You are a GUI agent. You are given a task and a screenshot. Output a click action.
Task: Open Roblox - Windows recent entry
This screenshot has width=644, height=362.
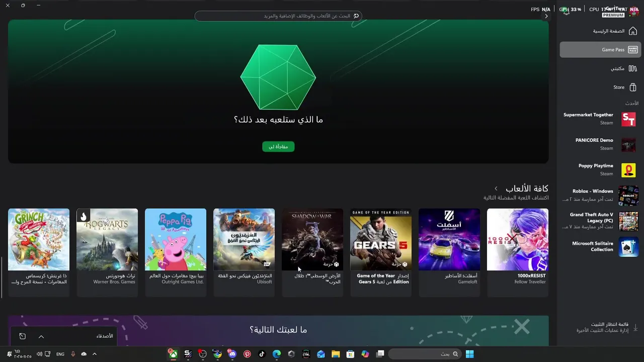pos(600,196)
